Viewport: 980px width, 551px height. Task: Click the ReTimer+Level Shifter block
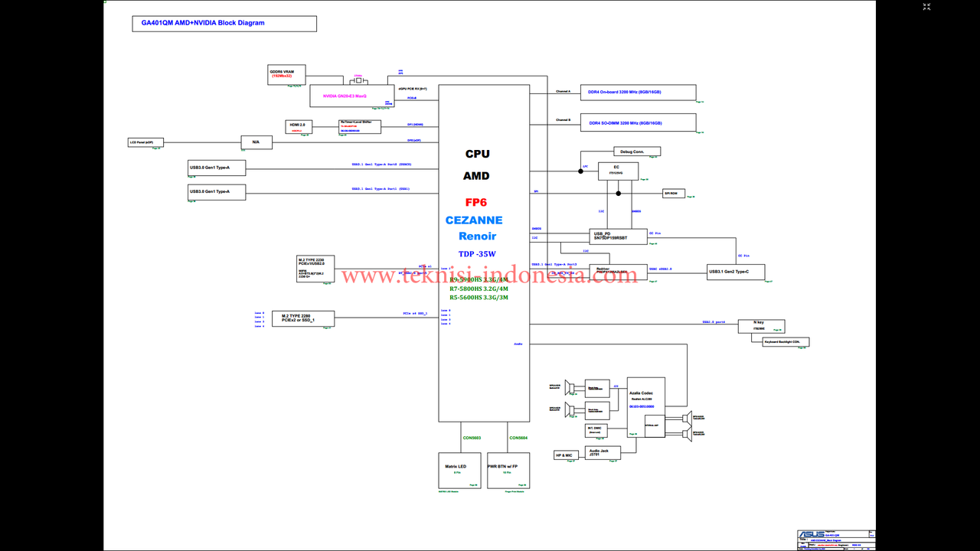(360, 126)
